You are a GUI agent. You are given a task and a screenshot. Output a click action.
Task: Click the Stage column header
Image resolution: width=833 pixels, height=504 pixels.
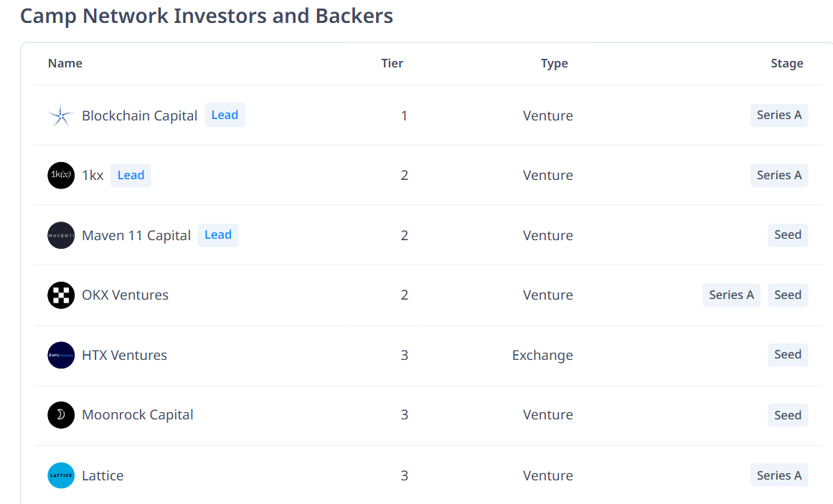[787, 63]
